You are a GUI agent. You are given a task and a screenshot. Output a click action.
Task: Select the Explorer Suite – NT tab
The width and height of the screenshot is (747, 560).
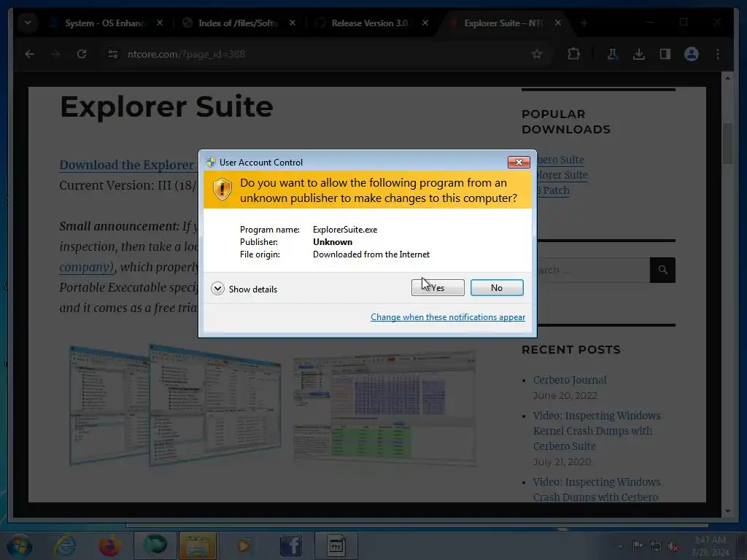tap(503, 23)
